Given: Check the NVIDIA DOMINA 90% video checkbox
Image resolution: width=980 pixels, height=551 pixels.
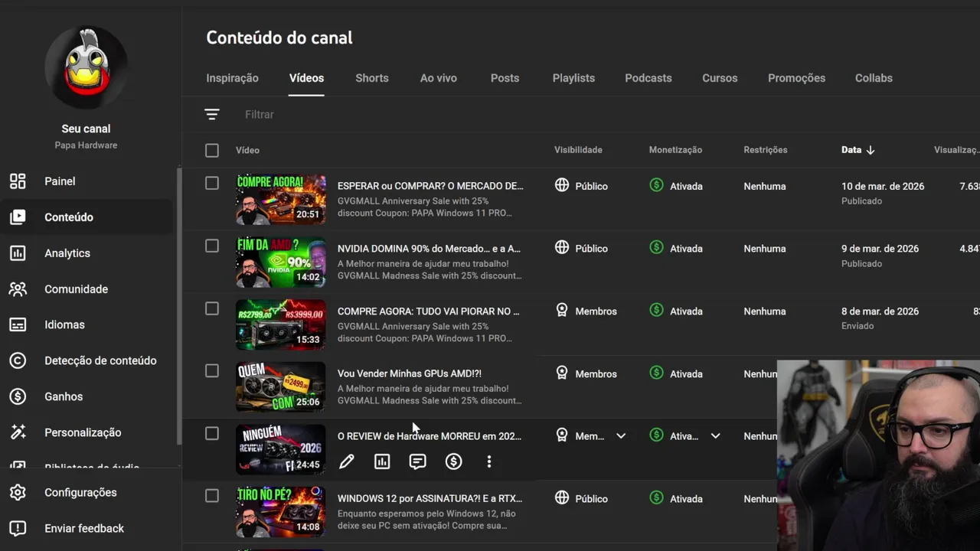Looking at the screenshot, I should 212,246.
